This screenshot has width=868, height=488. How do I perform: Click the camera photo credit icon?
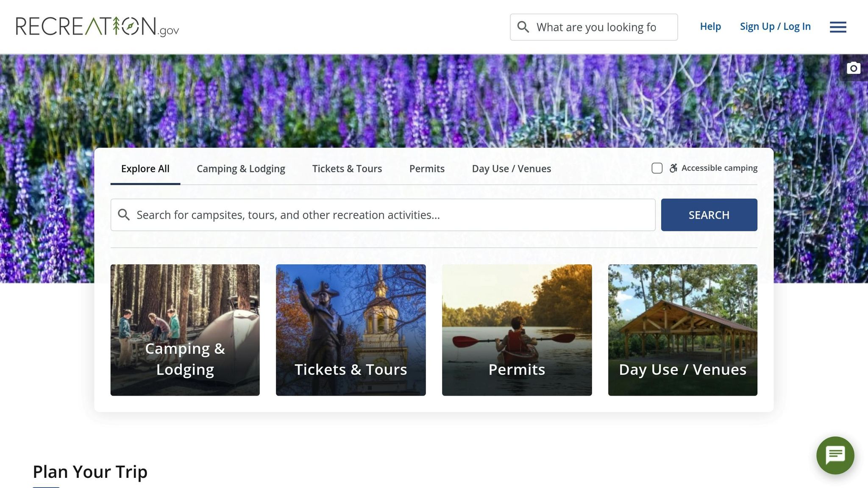pos(854,68)
